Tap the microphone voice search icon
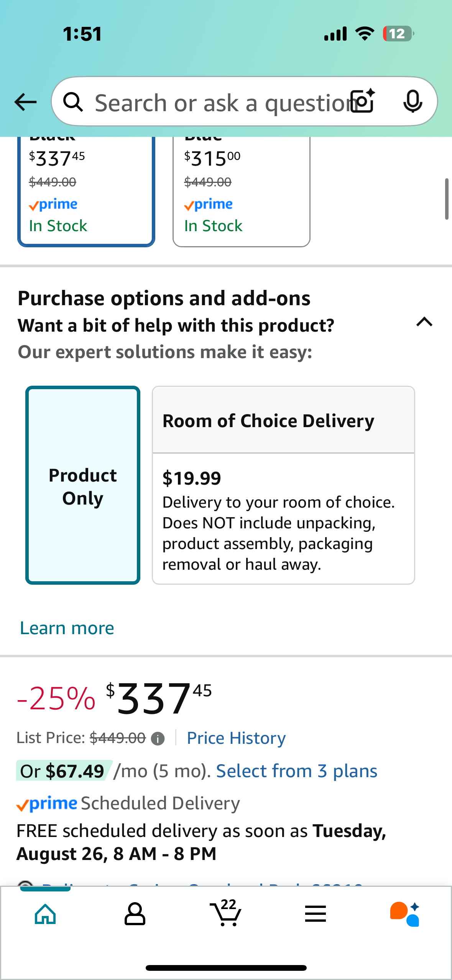452x980 pixels. [413, 102]
